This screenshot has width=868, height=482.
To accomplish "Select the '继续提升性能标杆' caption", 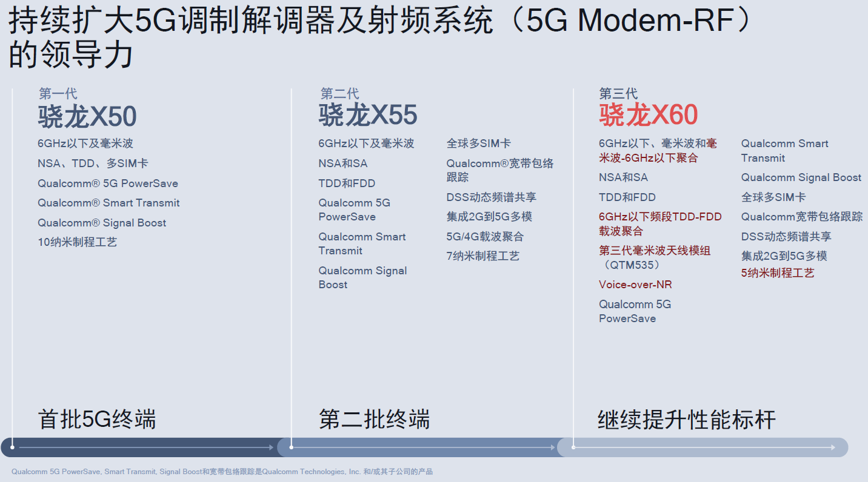I will [x=687, y=419].
